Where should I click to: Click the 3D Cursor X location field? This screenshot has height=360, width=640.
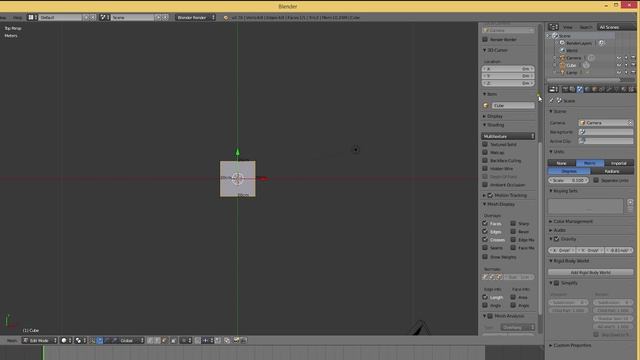coord(508,69)
